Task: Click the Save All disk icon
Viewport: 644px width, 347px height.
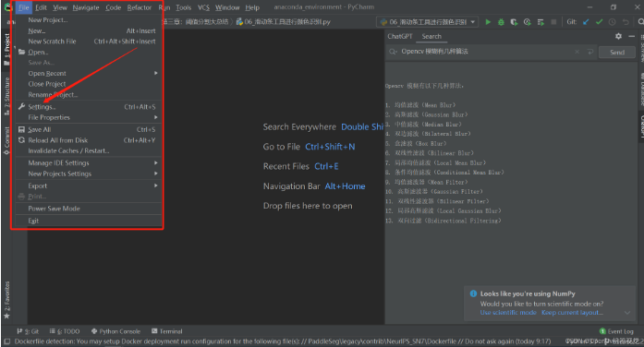Action: tap(22, 129)
